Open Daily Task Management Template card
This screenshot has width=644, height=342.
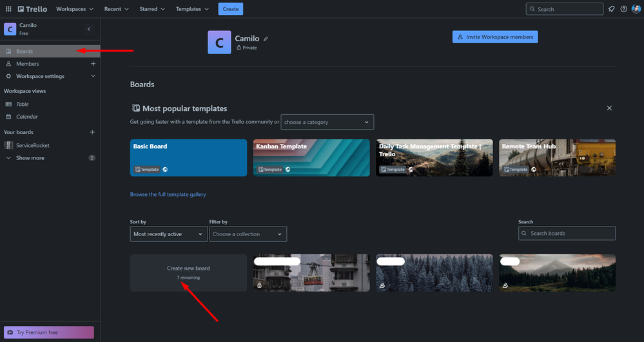[x=434, y=157]
